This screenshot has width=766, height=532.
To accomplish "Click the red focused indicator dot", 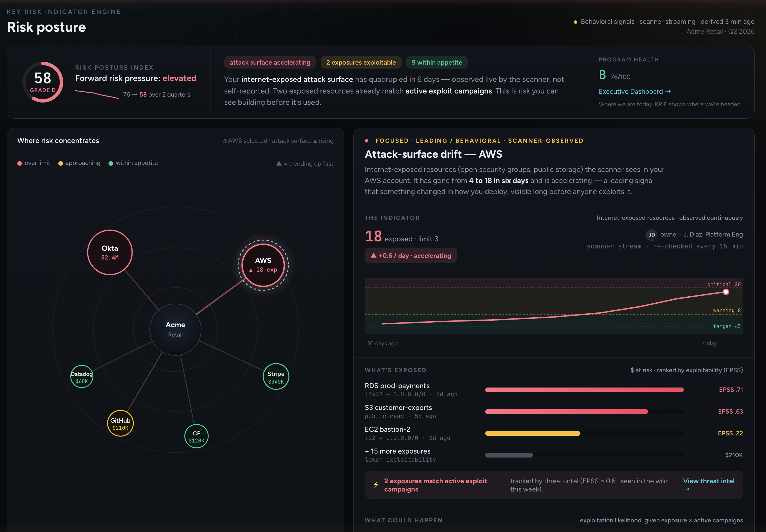I will (x=367, y=141).
